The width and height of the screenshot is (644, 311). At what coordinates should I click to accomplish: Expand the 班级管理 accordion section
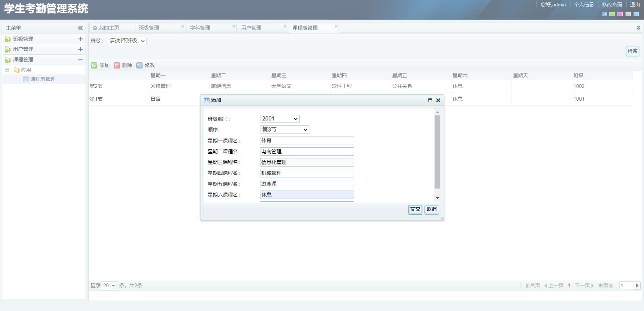[80, 39]
